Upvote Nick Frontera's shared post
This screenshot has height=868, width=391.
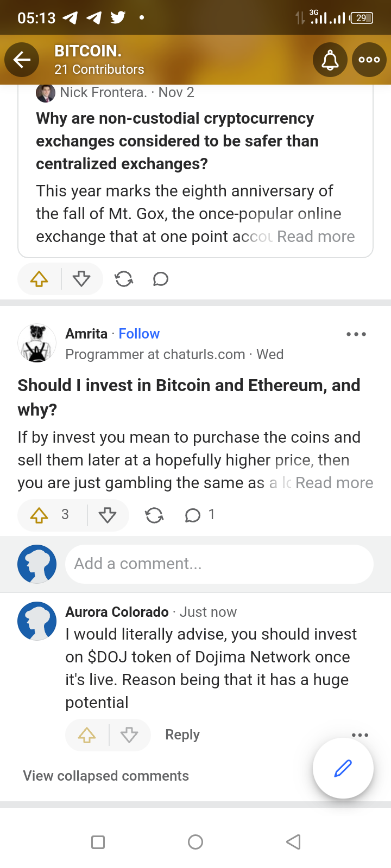click(x=39, y=279)
